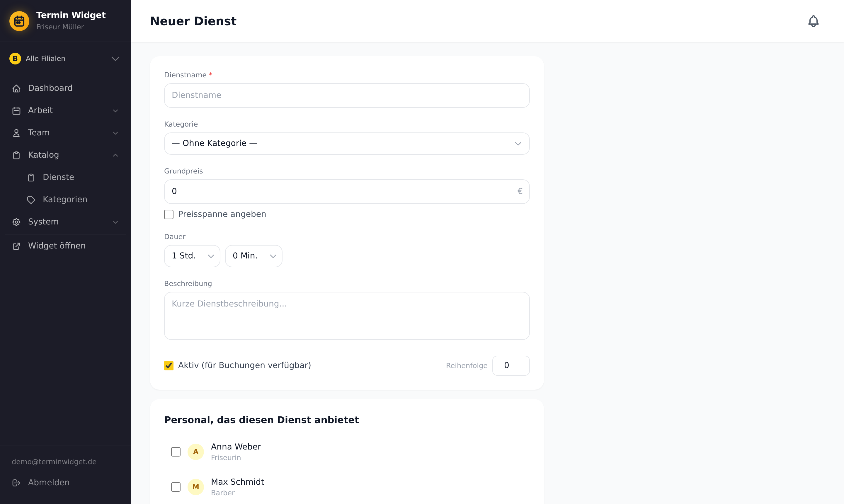Expand the Alle Filialen branch selector
844x504 pixels.
[x=65, y=58]
